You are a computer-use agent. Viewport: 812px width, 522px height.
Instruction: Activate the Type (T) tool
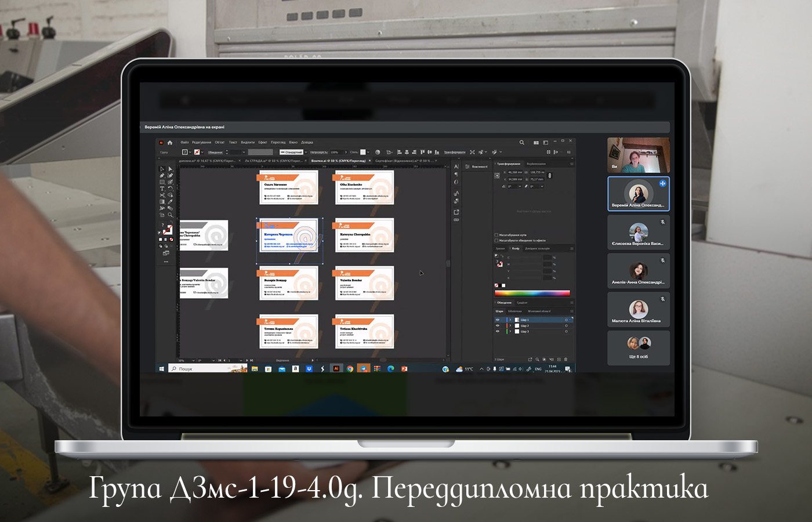pyautogui.click(x=162, y=188)
